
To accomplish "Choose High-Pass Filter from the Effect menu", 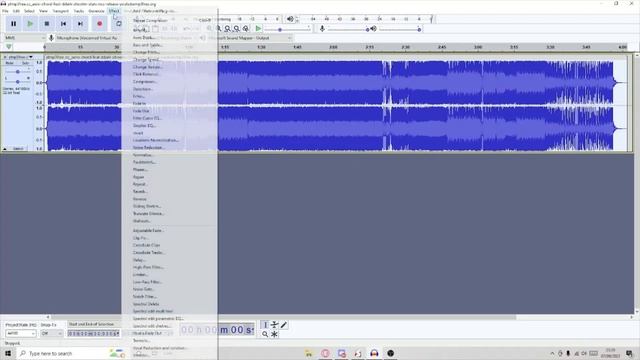I will pos(169,267).
